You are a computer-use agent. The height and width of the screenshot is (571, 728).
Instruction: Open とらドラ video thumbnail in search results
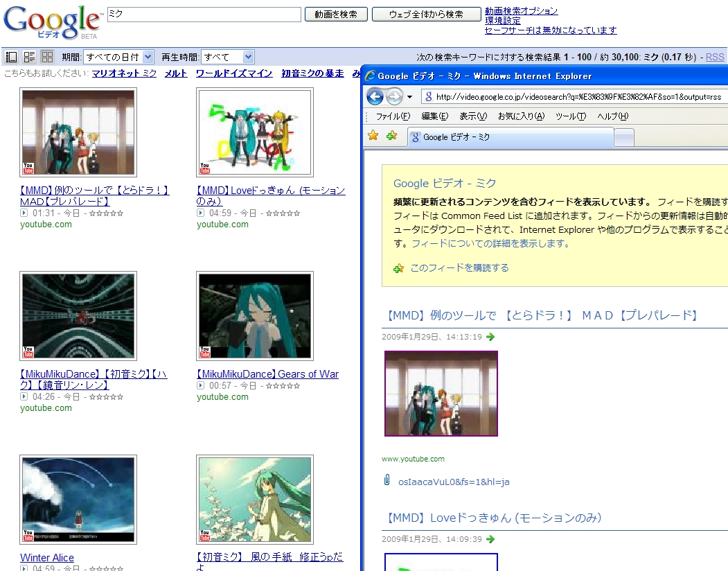78,132
